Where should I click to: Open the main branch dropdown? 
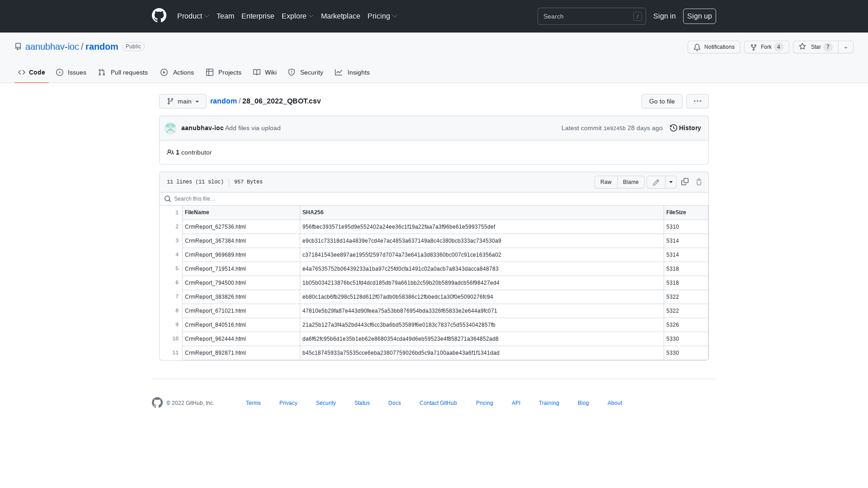pyautogui.click(x=183, y=101)
